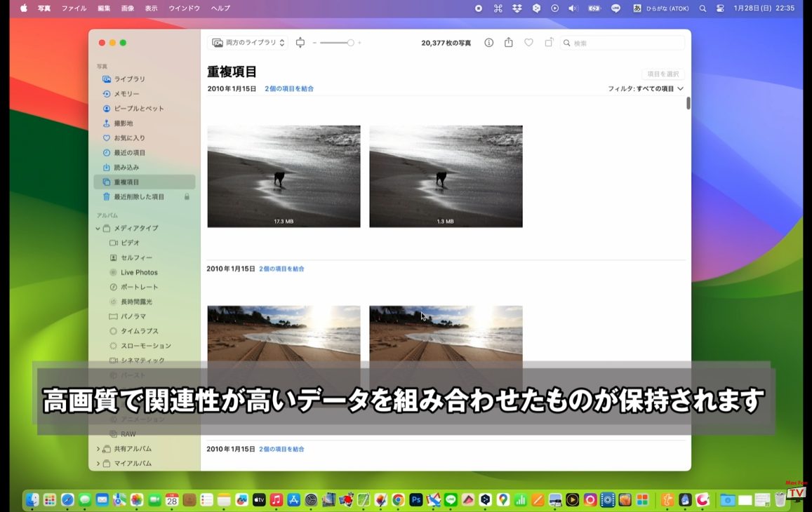Open Photoshop from the Dock

pyautogui.click(x=416, y=499)
